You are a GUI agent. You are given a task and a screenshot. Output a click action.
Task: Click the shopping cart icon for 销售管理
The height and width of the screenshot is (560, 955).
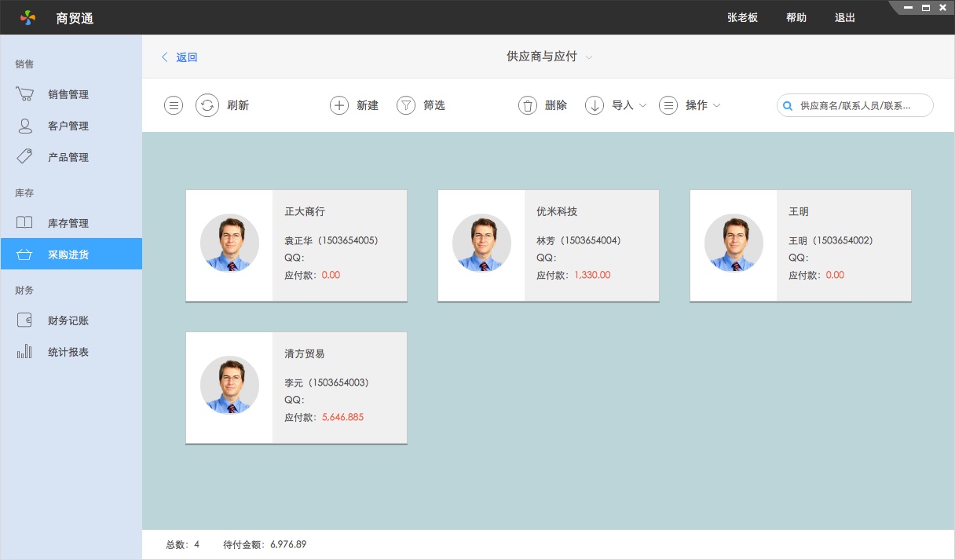[x=24, y=94]
